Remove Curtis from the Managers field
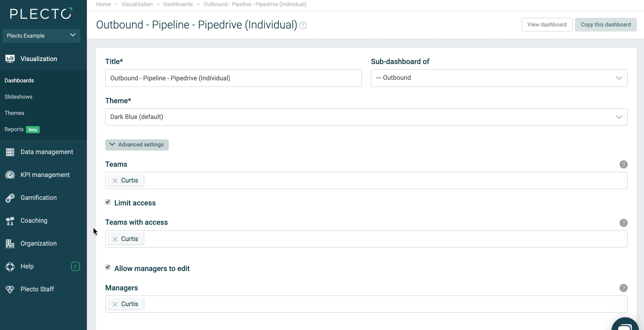Screen dimensions: 644x330 tap(115, 304)
